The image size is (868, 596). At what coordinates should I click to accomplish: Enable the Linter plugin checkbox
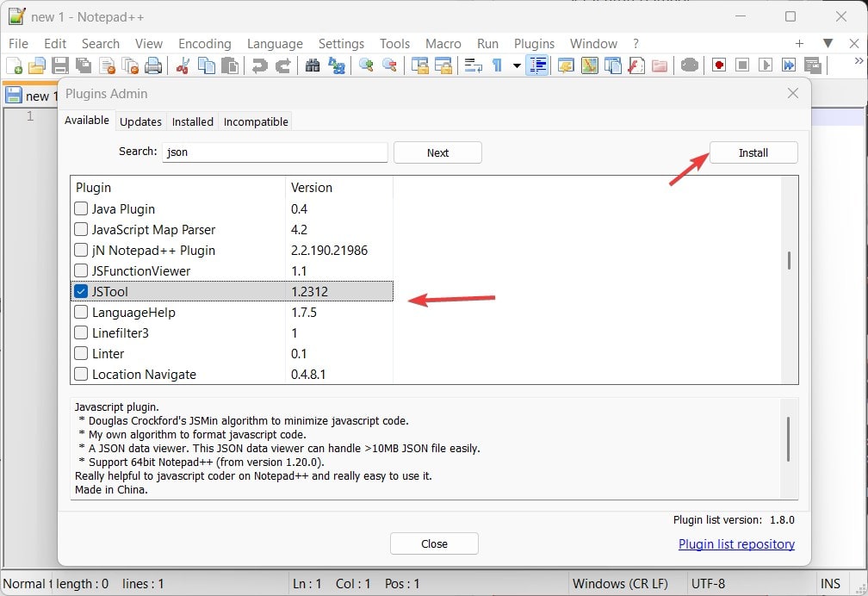[x=81, y=354]
